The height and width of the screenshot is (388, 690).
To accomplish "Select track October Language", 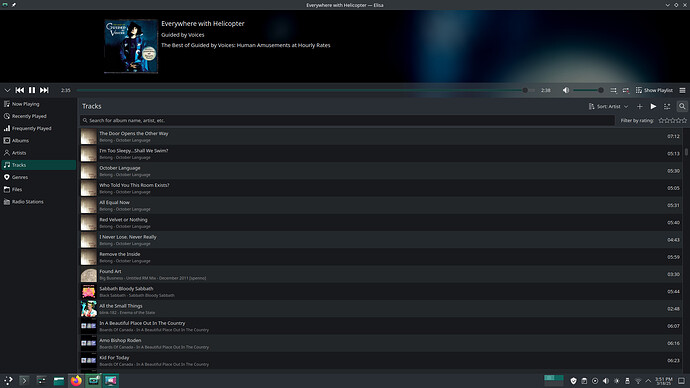I will coord(381,171).
